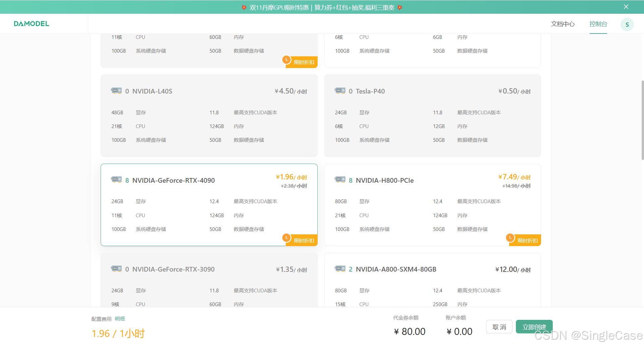Click GPU icon of RTX-3090 card
Screen dimensions: 644x346
[x=116, y=269]
